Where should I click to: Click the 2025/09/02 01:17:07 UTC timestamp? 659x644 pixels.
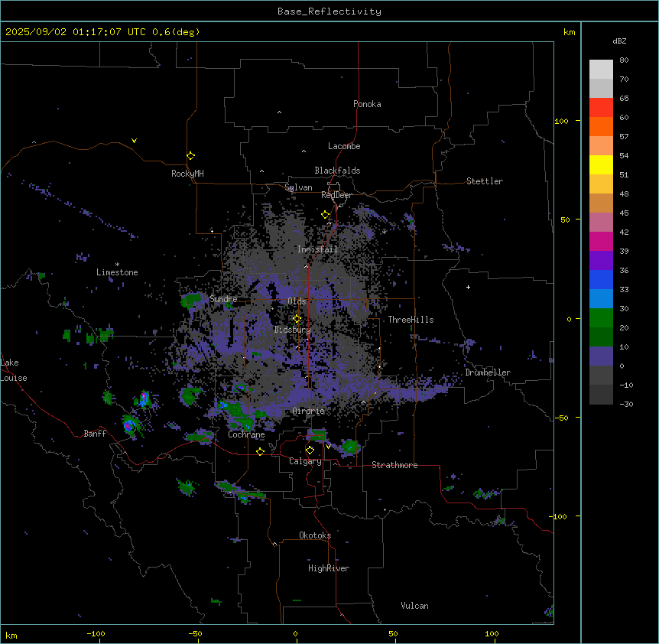102,32
